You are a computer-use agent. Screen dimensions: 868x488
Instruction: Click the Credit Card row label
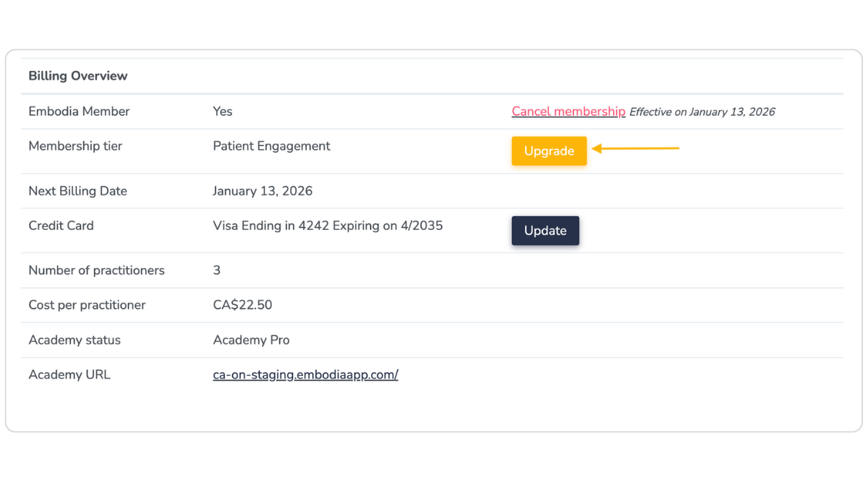click(x=61, y=226)
